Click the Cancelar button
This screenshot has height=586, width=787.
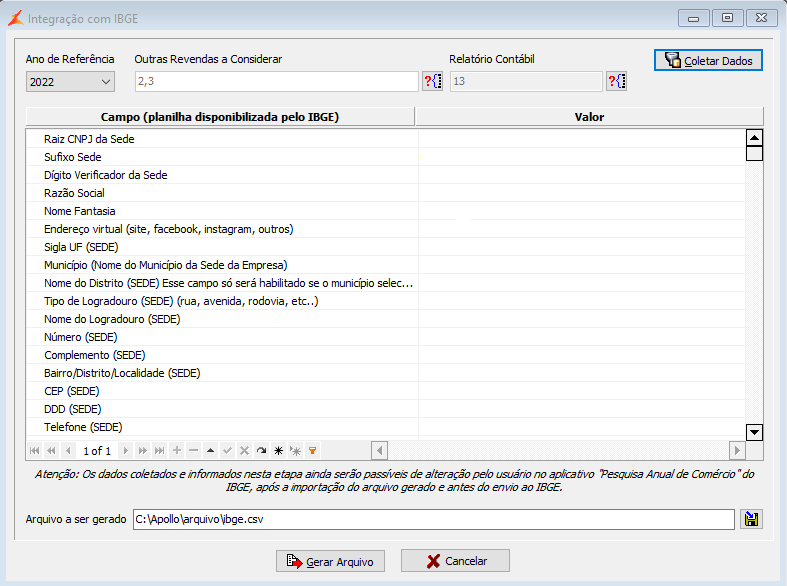455,561
